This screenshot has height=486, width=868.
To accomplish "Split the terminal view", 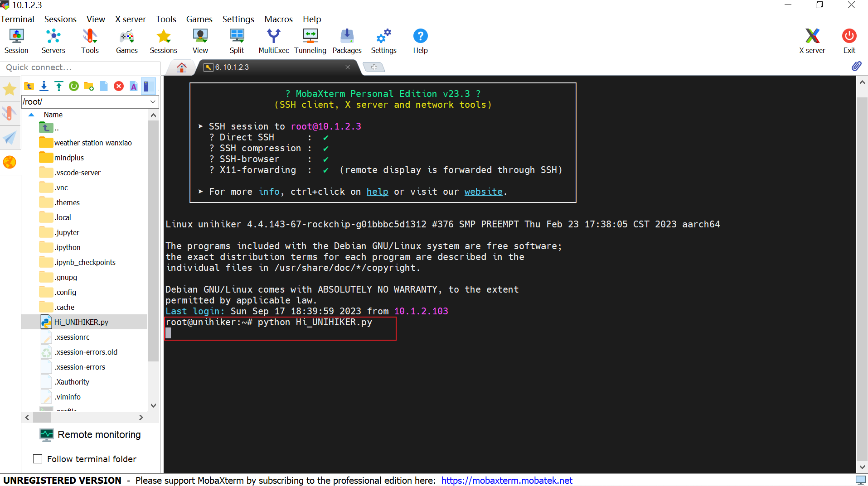I will pyautogui.click(x=236, y=41).
